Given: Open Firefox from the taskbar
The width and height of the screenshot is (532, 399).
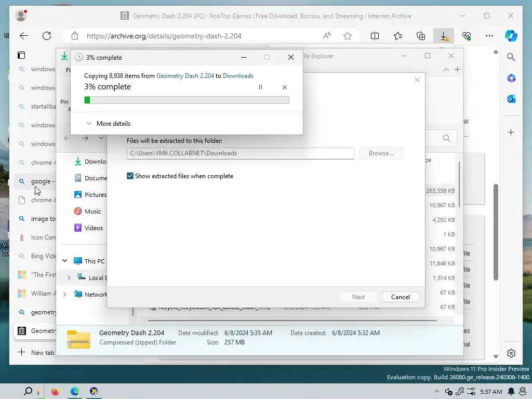Looking at the screenshot, I should click(55, 392).
